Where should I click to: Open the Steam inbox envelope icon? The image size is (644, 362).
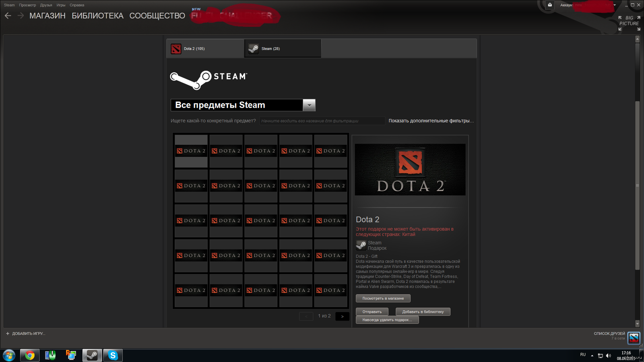point(550,5)
